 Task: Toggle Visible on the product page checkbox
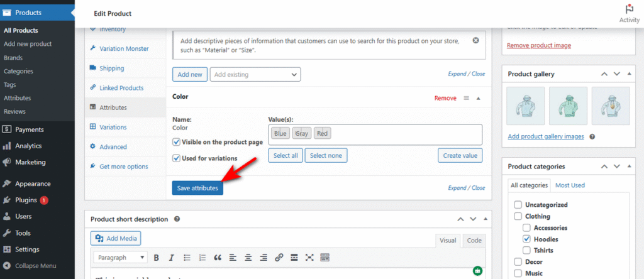point(176,142)
